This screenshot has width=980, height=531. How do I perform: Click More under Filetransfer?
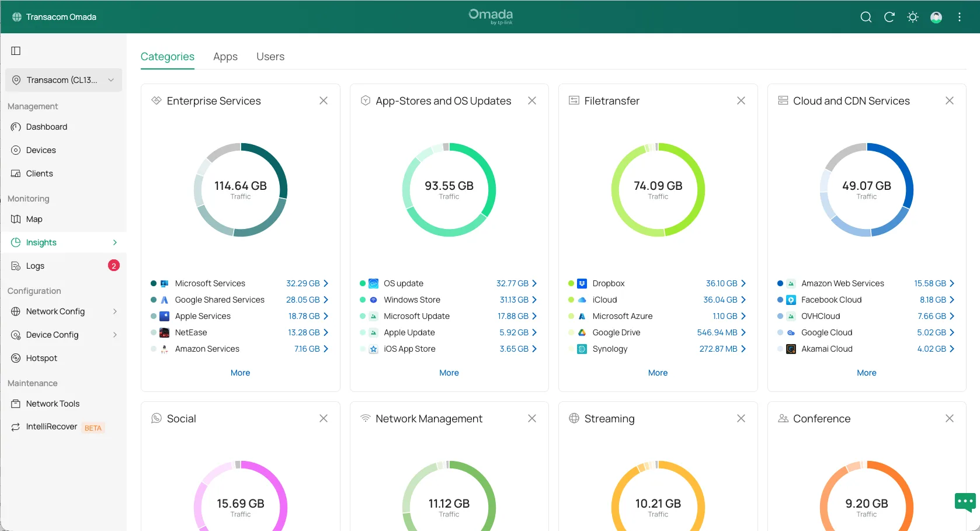tap(658, 373)
